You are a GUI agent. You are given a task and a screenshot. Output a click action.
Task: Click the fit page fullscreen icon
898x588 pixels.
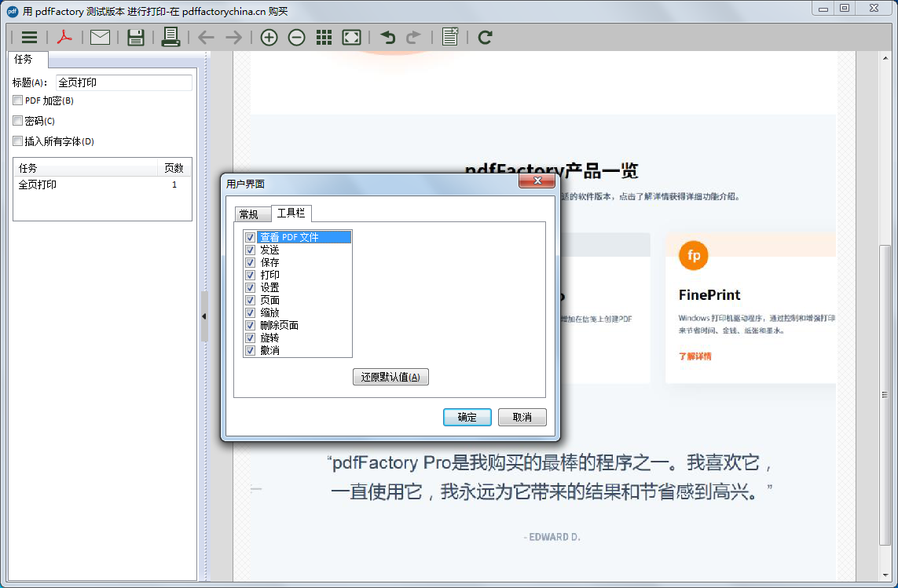(x=351, y=37)
